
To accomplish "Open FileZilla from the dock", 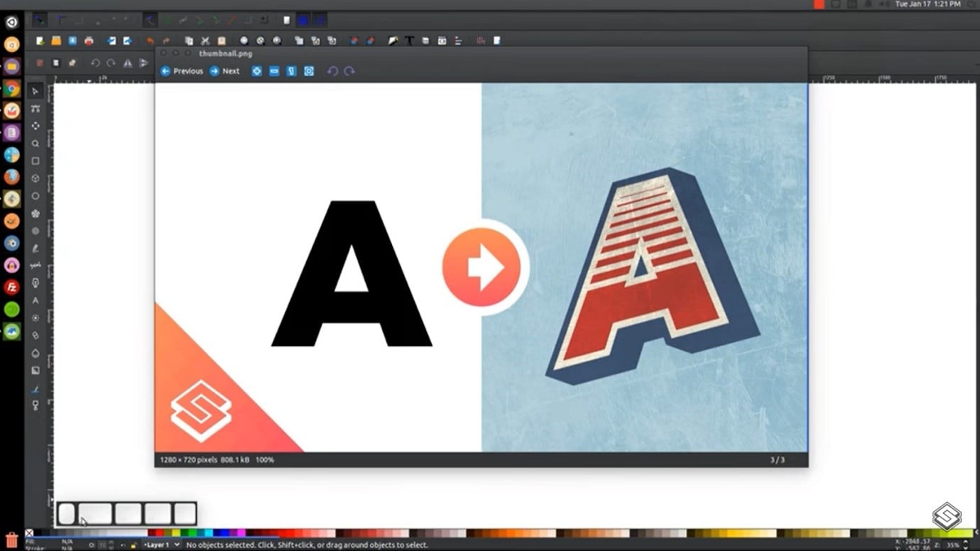I will pos(12,288).
